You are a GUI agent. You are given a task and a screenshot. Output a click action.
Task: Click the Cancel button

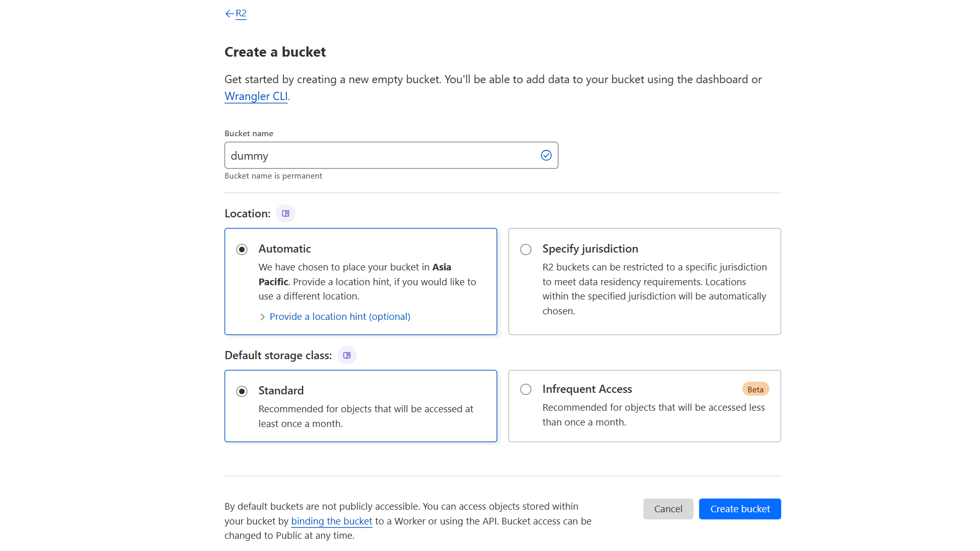[x=668, y=509]
